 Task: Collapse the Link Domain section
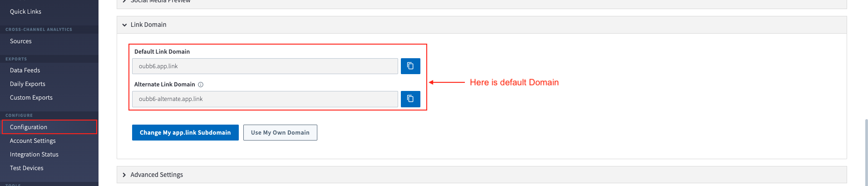click(x=124, y=25)
